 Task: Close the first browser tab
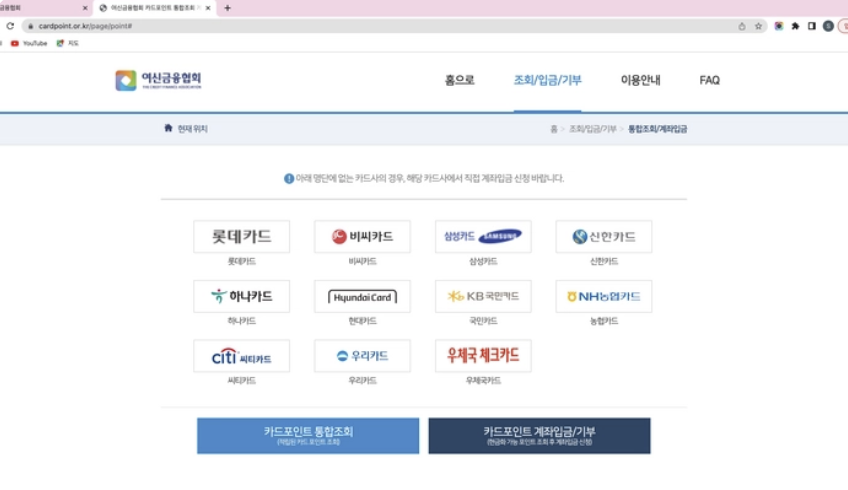click(85, 8)
